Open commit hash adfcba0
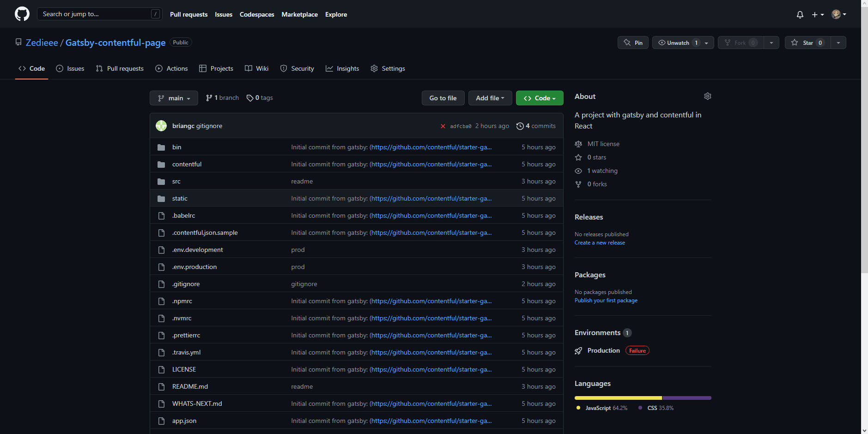This screenshot has width=868, height=434. (461, 126)
